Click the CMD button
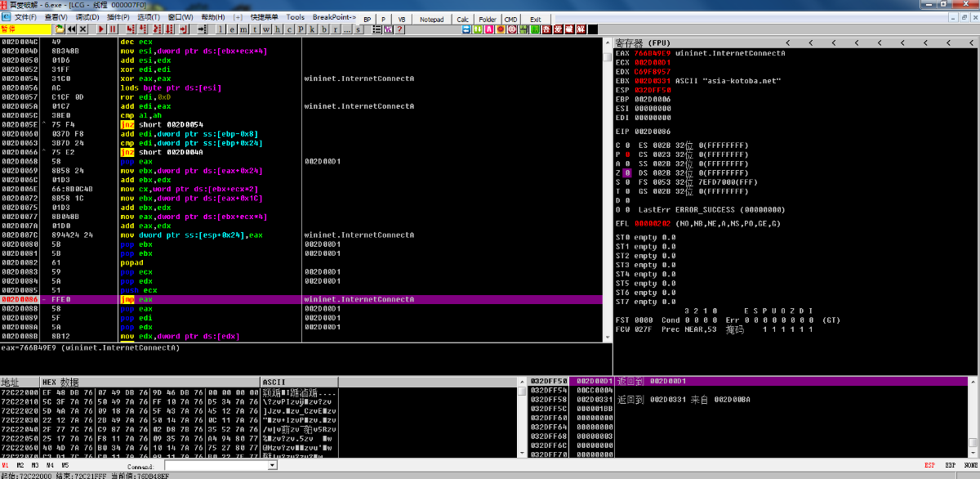Image resolution: width=980 pixels, height=479 pixels. [511, 18]
